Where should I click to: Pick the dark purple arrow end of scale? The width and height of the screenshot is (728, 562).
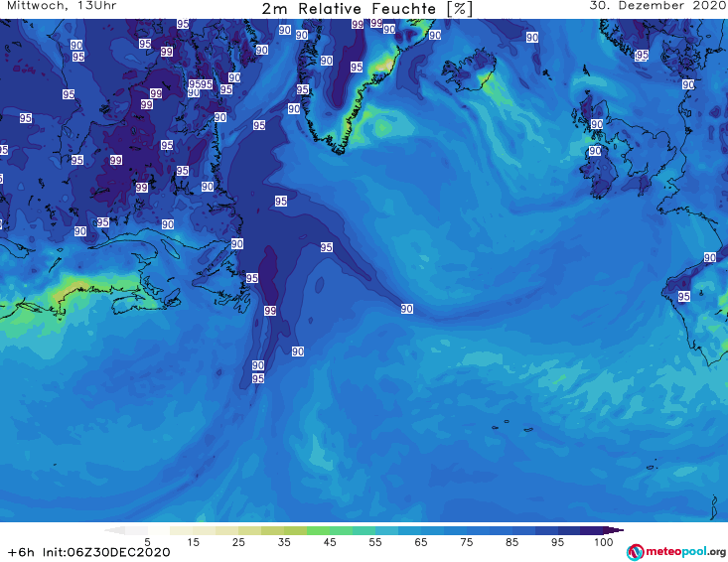pyautogui.click(x=614, y=530)
